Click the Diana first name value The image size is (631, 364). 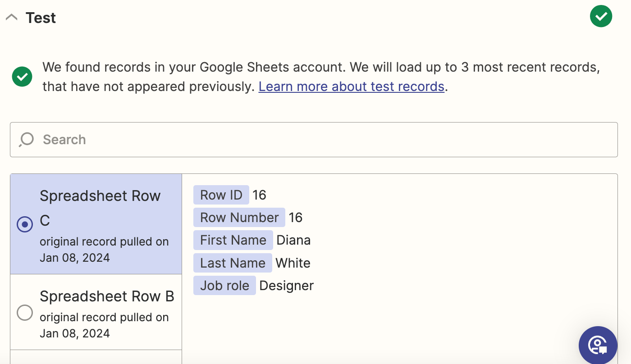(x=293, y=240)
